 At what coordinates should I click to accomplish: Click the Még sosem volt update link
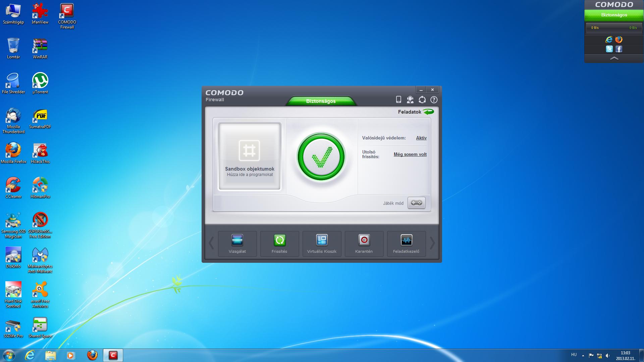(410, 155)
